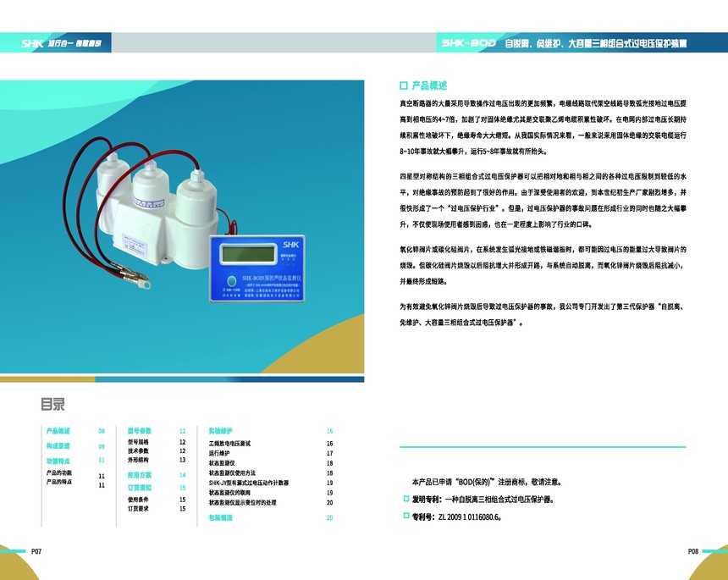
Task: Click the '外形结构' sub-entry
Action: tap(138, 460)
